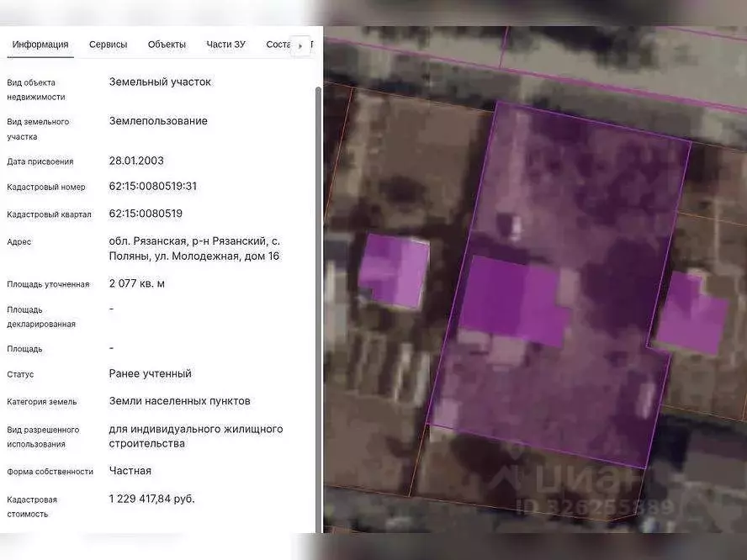Click the status value Ранее учтенный
The width and height of the screenshot is (747, 560).
click(x=151, y=373)
